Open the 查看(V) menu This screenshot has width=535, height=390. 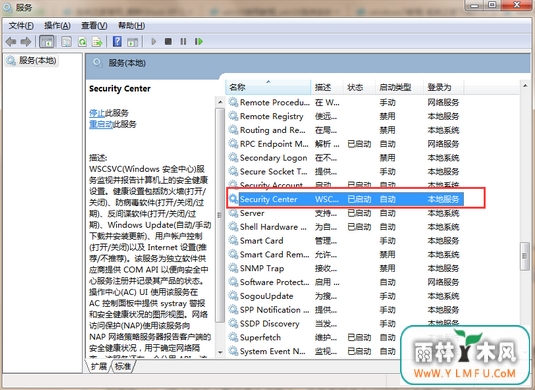[94, 26]
